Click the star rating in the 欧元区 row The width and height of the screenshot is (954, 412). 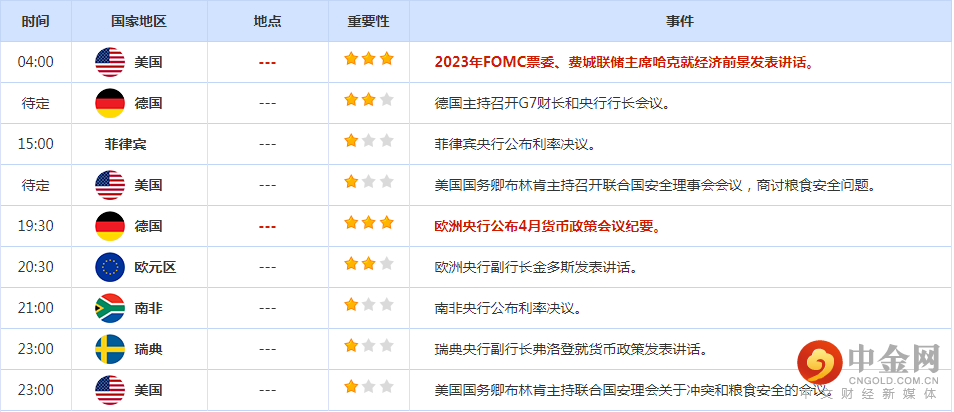tap(369, 264)
